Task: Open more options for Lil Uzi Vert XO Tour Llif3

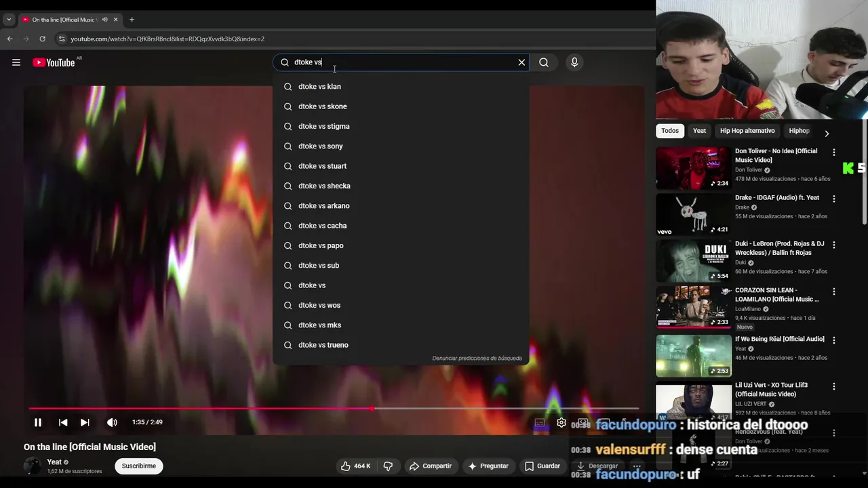Action: click(834, 386)
